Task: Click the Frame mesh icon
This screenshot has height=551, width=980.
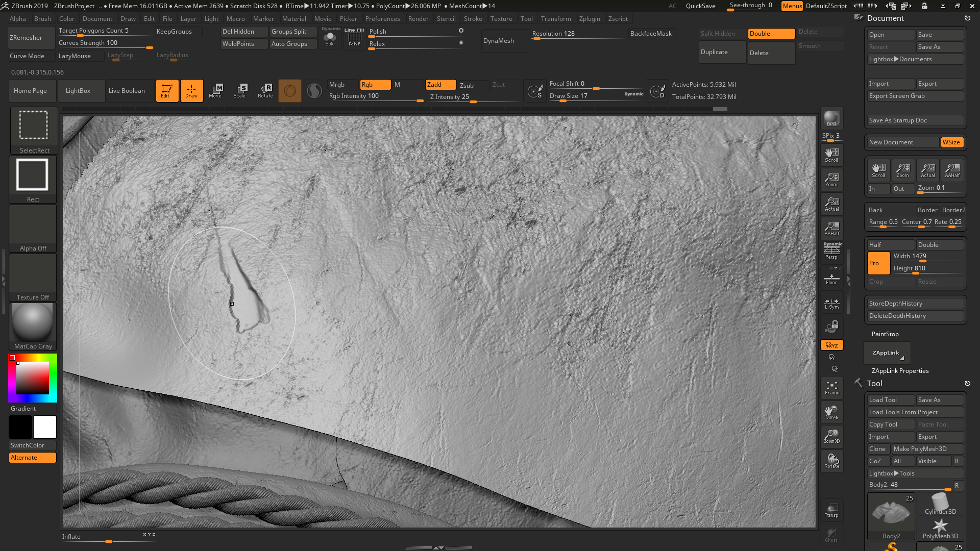Action: [831, 388]
